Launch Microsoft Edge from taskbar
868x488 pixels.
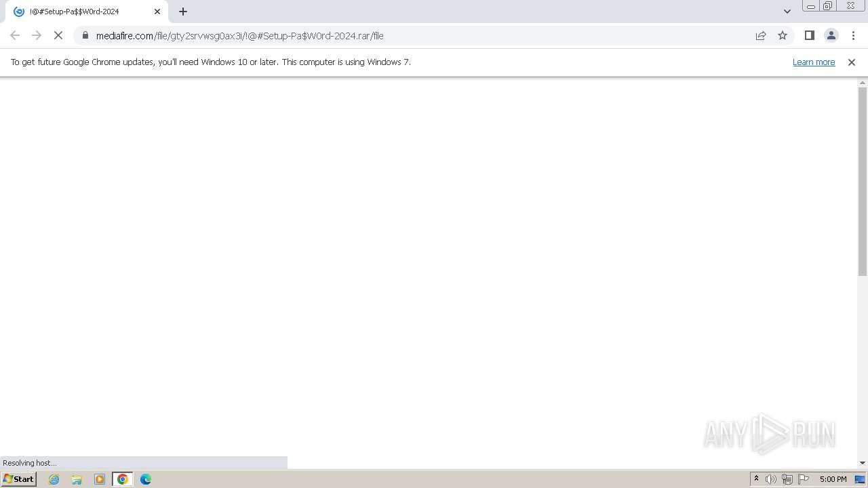(146, 479)
